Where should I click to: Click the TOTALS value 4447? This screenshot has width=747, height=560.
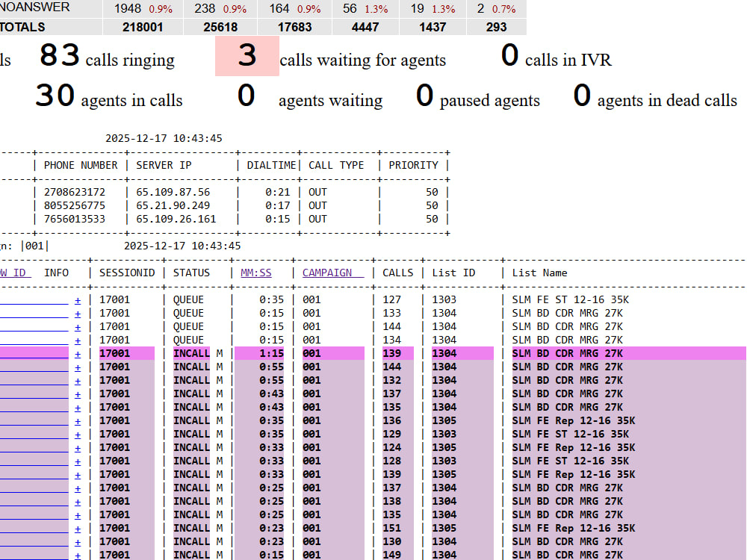(x=365, y=27)
